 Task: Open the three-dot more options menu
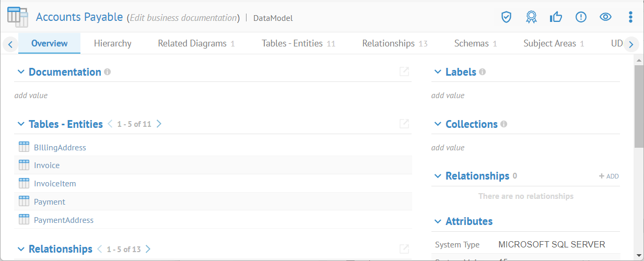pyautogui.click(x=630, y=17)
